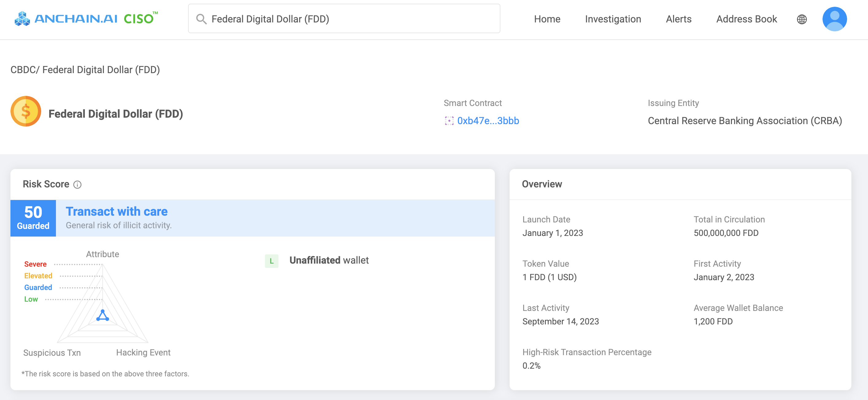Open the Address Book
Screen dimensions: 868x400
[746, 19]
